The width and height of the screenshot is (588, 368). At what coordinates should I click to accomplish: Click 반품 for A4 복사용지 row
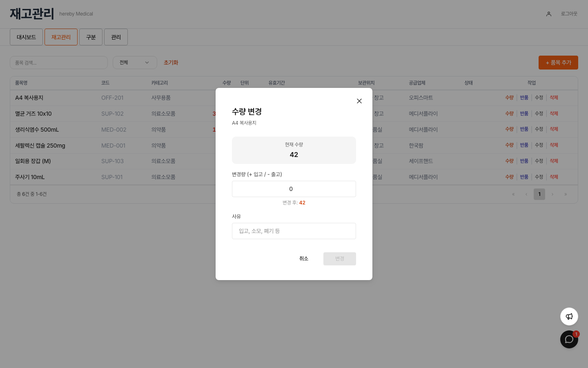click(x=524, y=98)
